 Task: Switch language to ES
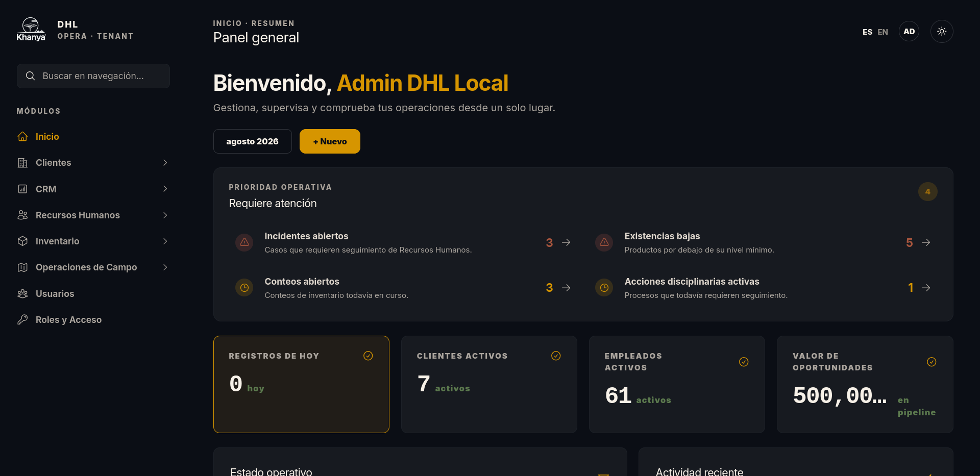pos(867,32)
